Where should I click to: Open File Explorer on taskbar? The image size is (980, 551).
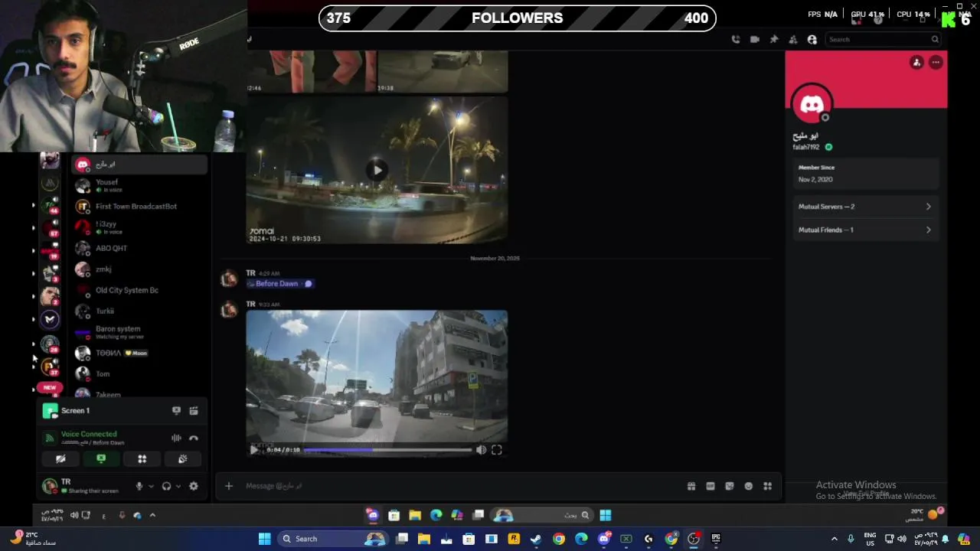coord(423,539)
